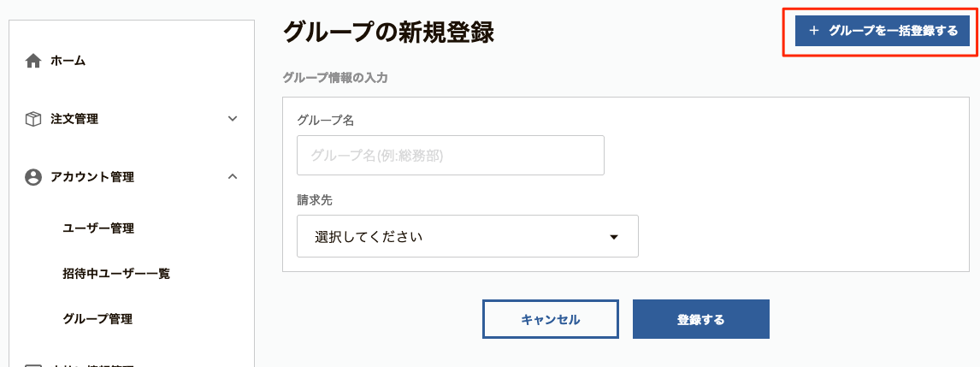Go to ホーム in the sidebar
Image resolution: width=980 pixels, height=367 pixels.
(x=68, y=61)
